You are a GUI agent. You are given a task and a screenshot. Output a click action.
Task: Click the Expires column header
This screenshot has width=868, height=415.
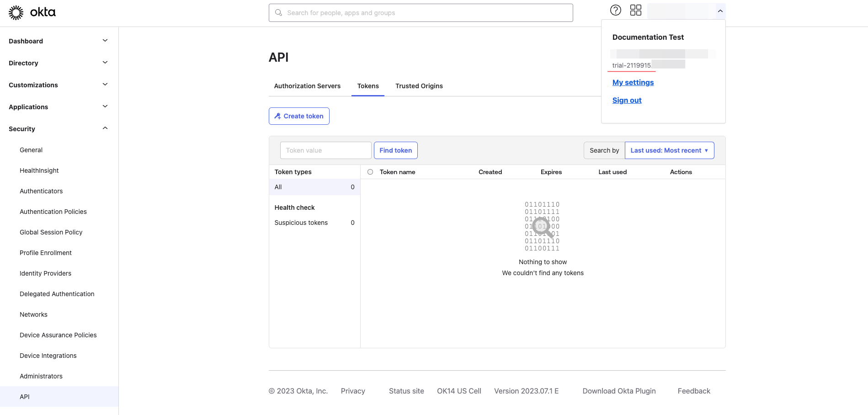coord(551,172)
